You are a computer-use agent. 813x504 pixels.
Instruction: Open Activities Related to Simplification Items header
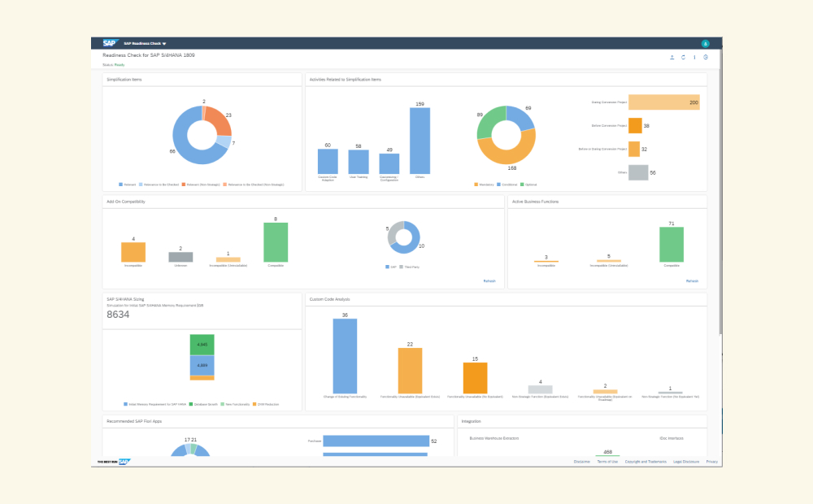point(506,80)
